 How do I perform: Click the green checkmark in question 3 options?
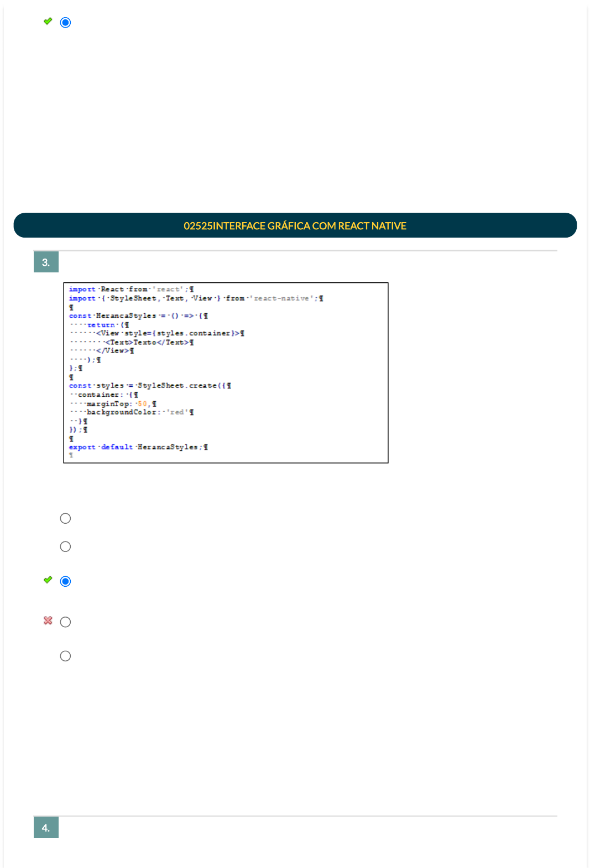[48, 580]
